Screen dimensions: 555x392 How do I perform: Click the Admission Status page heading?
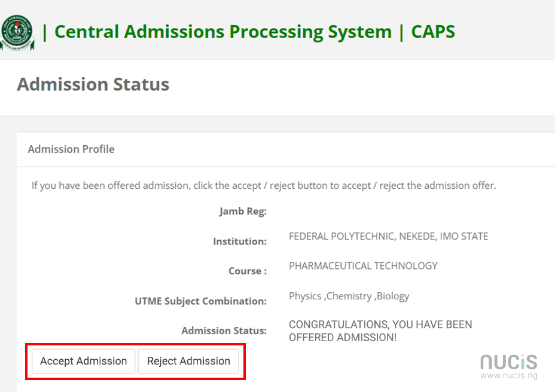tap(93, 84)
